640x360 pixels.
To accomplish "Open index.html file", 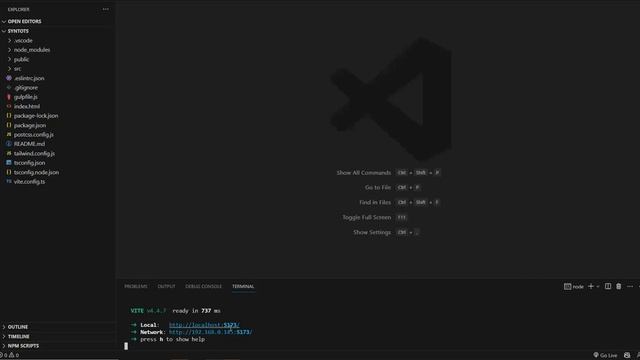I will [x=27, y=106].
